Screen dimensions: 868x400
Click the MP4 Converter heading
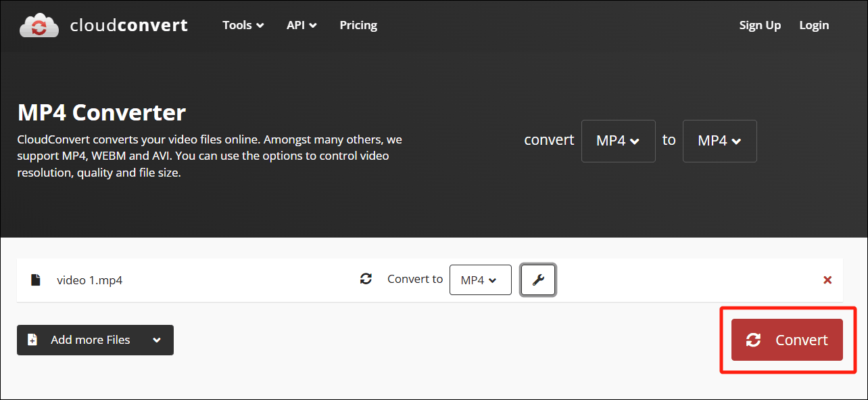pos(101,112)
